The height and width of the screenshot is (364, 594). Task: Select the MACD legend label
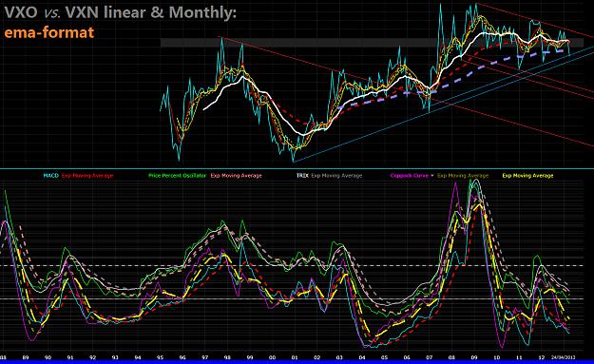51,176
